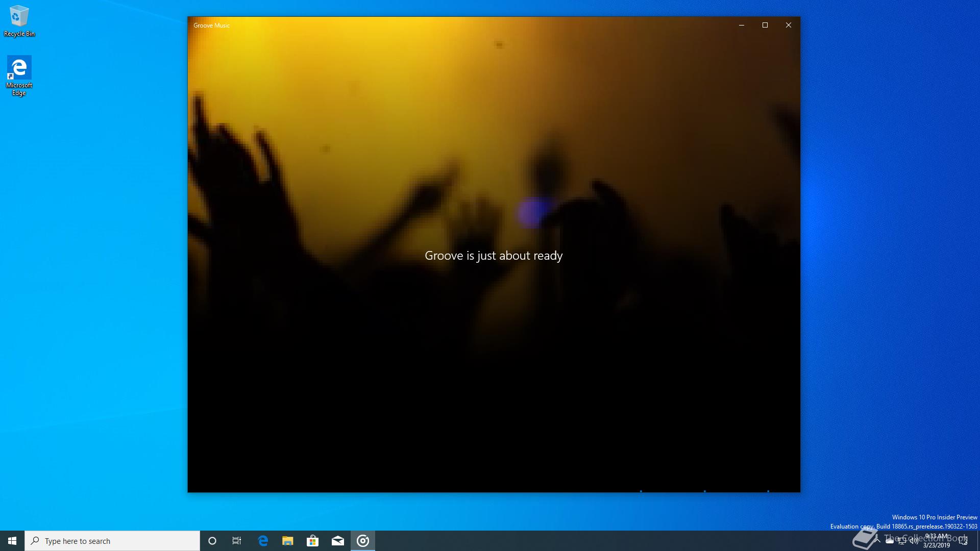
Task: Open the Mail app in the taskbar
Action: [338, 541]
